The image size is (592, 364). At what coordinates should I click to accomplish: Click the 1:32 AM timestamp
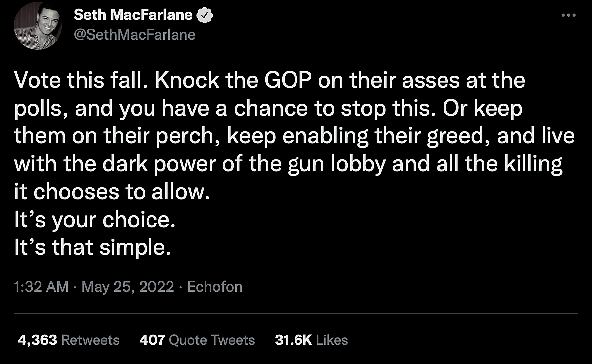[x=41, y=287]
